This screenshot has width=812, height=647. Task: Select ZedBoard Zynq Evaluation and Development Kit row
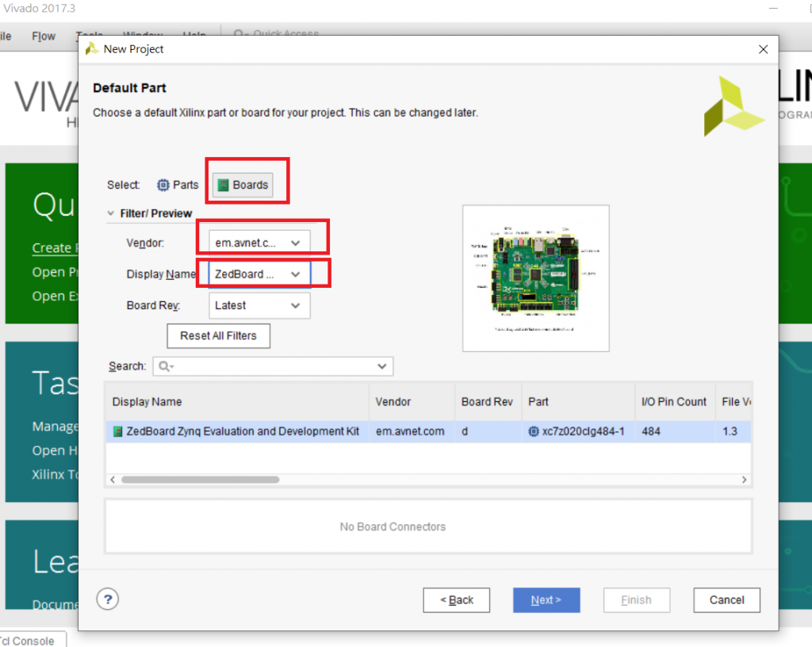[x=428, y=431]
